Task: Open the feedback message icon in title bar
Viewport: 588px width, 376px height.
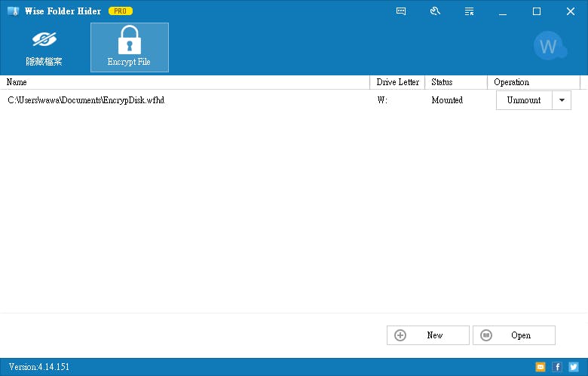Action: 401,11
